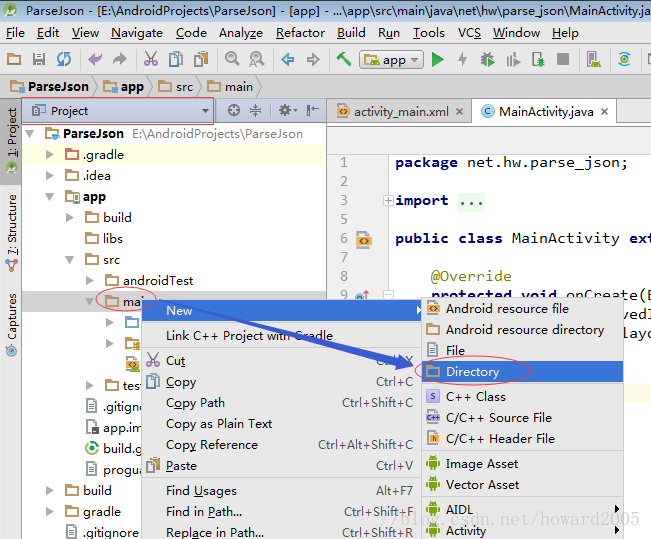This screenshot has height=539, width=651.
Task: Select the libs folder in tree
Action: coord(104,239)
